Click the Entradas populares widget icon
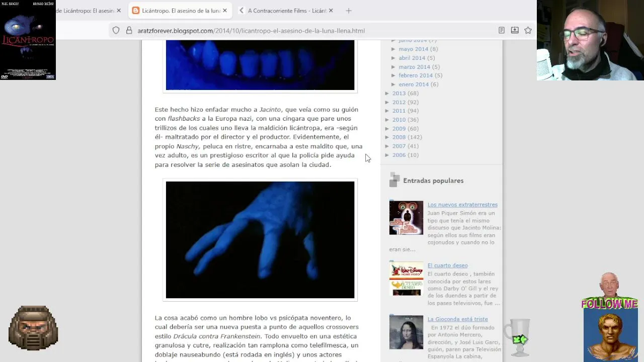The image size is (644, 362). pos(394,180)
